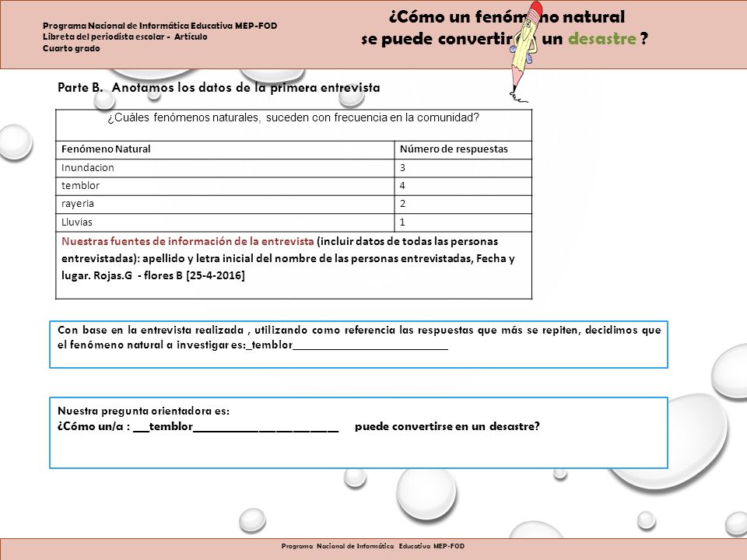Viewport: 747px width, 560px height.
Task: Click the '_temblor' answer blank in investigar box
Action: pyautogui.click(x=347, y=345)
